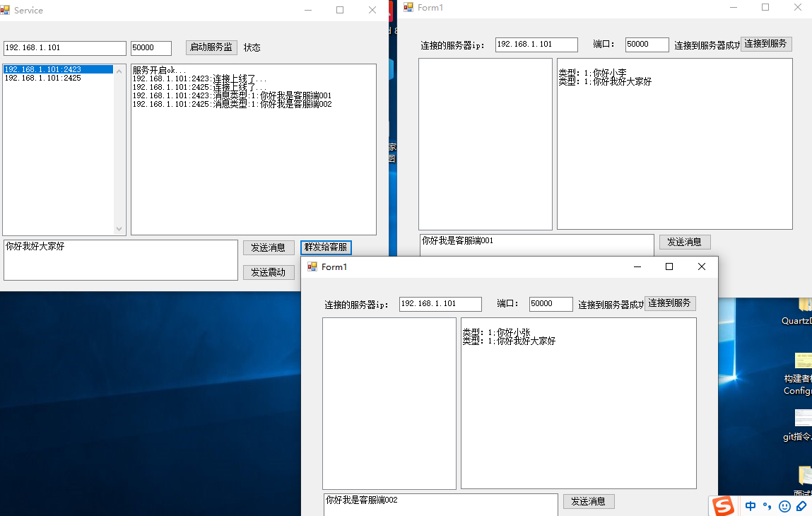Click server ip field in top-right Form1

coord(536,45)
